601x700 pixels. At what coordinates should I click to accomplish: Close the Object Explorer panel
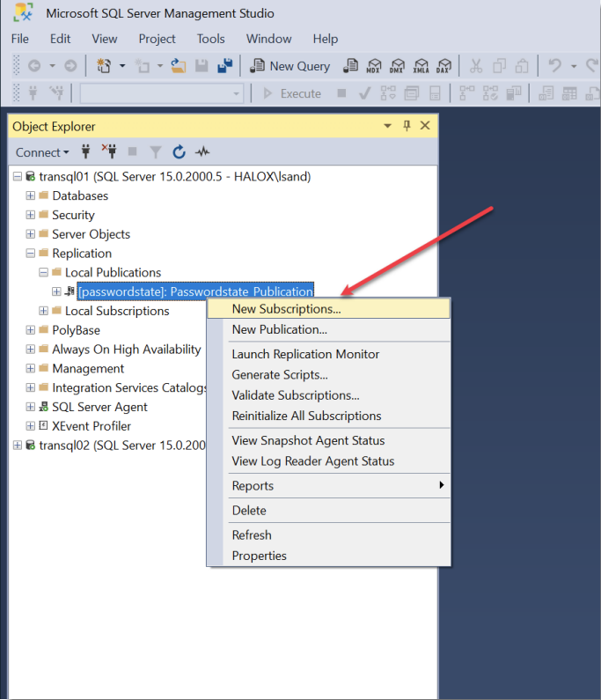pyautogui.click(x=425, y=126)
